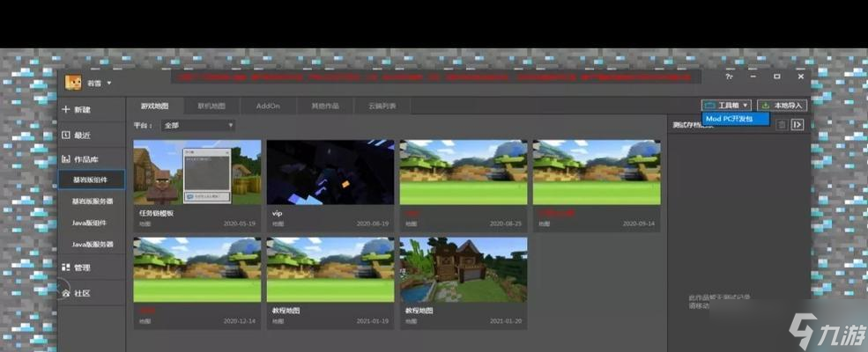868x352 pixels.
Task: Open the 工具箱 toolbox dropdown
Action: pyautogui.click(x=726, y=105)
